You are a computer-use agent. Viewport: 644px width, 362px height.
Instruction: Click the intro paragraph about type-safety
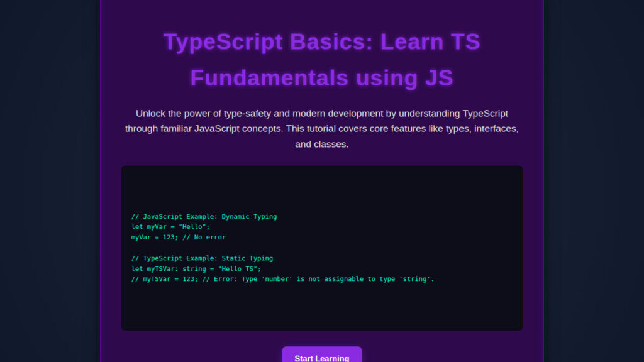[x=321, y=129]
